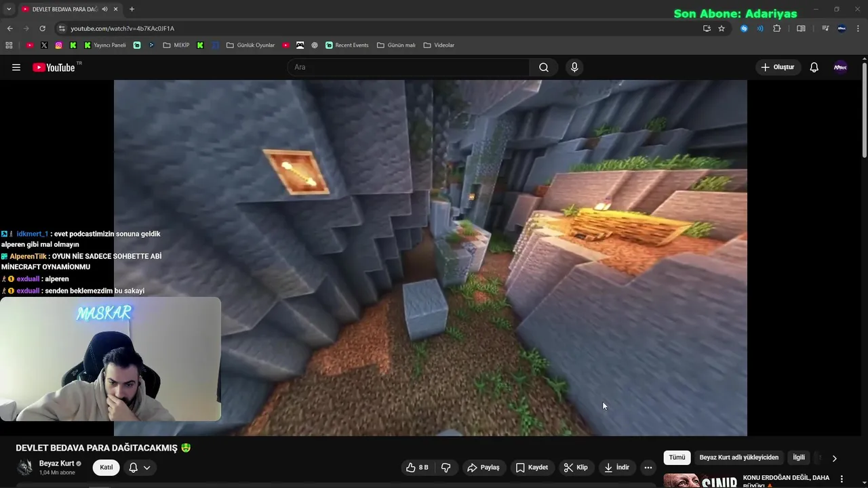Dislike the video

(446, 468)
